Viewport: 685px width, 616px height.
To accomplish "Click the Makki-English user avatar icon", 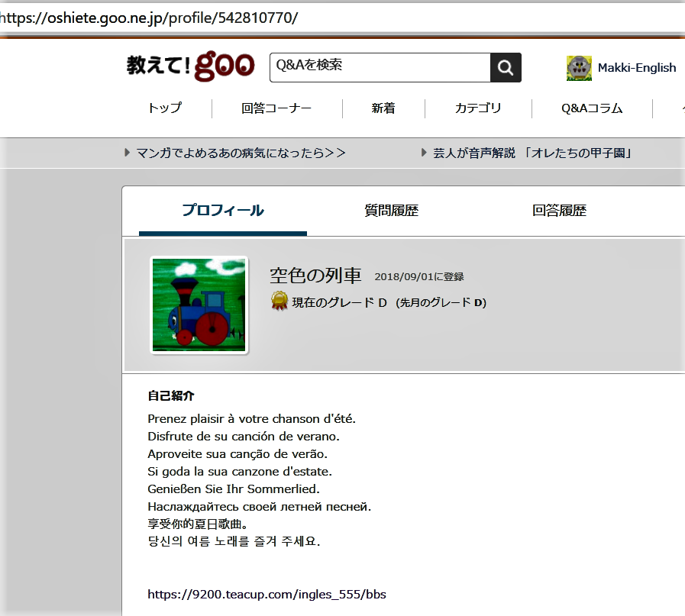I will pyautogui.click(x=579, y=68).
